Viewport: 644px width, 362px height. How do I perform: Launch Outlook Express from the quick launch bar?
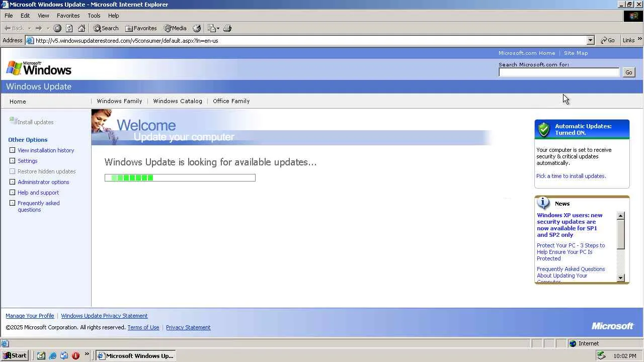tap(64, 355)
